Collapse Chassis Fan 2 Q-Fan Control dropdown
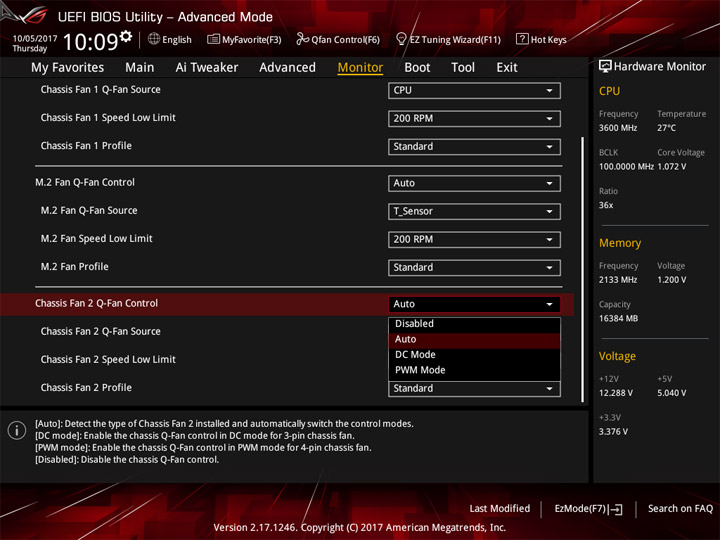The height and width of the screenshot is (540, 720). 474,304
